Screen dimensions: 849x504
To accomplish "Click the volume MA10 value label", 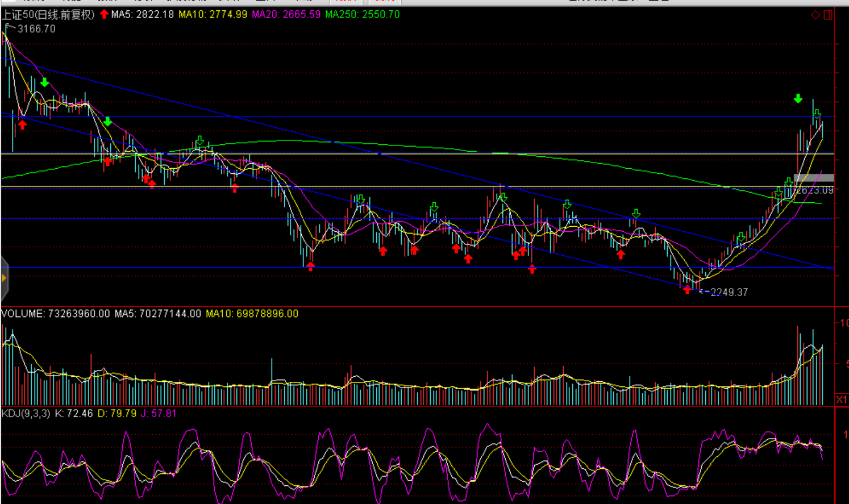I will tap(252, 314).
